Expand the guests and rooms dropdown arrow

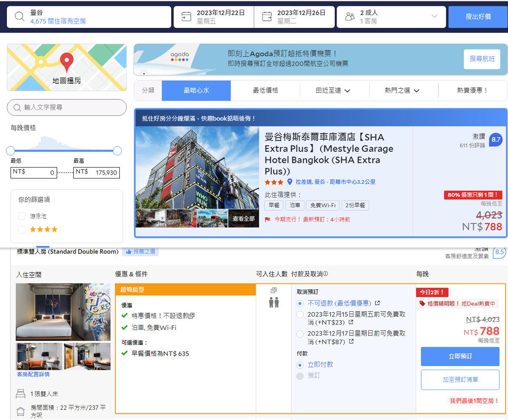(434, 16)
